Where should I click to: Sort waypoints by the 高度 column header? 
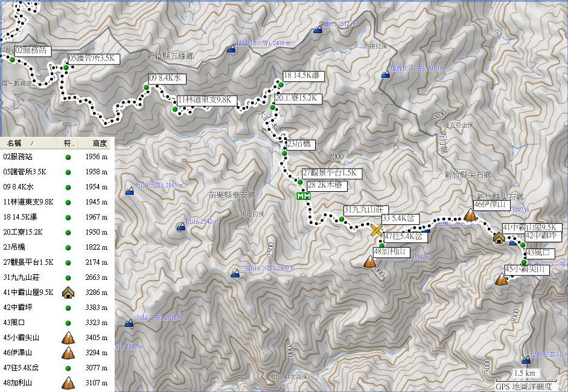point(100,144)
